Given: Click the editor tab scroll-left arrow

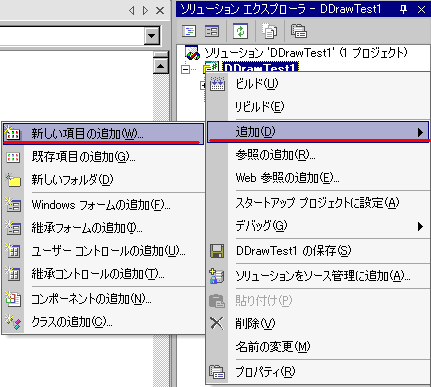Looking at the screenshot, I should [132, 11].
